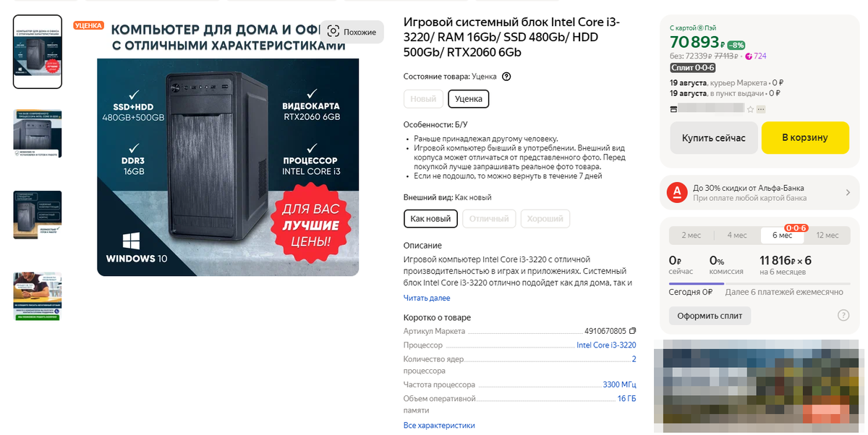
Task: Click the Alfa-Bank red logo icon
Action: coord(676,192)
